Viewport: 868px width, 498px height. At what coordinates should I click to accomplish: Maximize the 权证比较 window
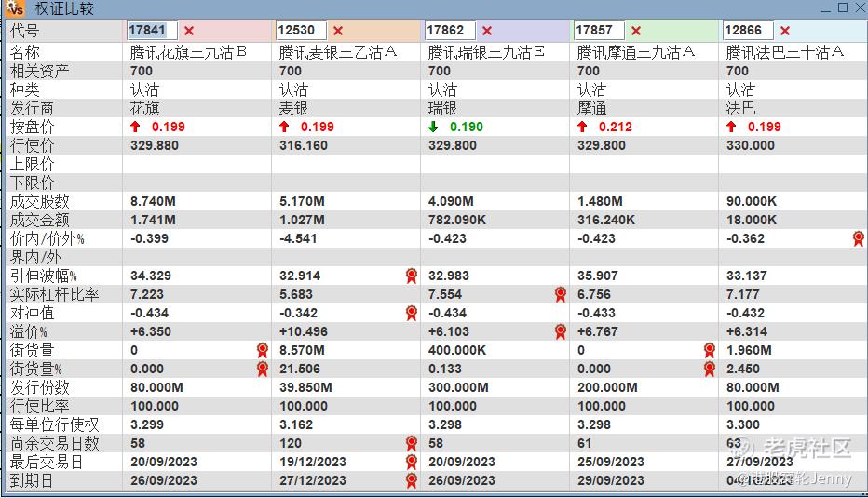pos(843,7)
